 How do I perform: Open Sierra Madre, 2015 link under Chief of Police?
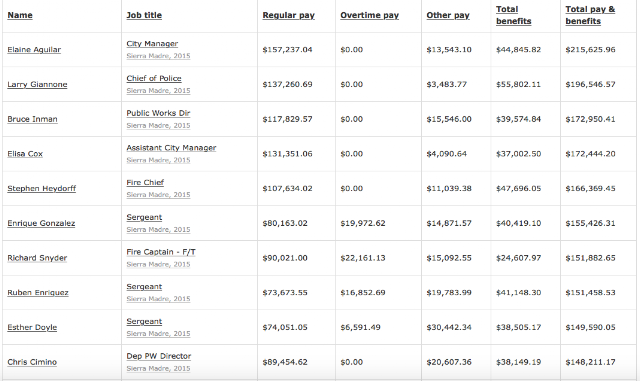pyautogui.click(x=158, y=91)
